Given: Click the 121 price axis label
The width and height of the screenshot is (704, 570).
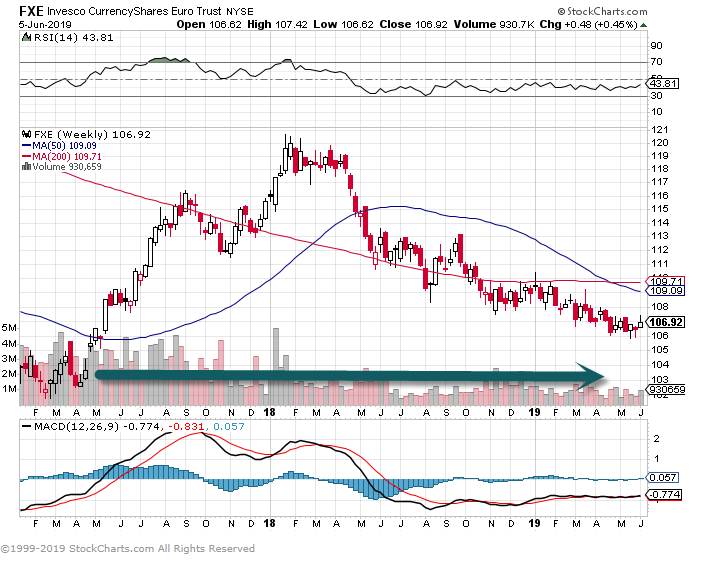Looking at the screenshot, I should point(660,130).
